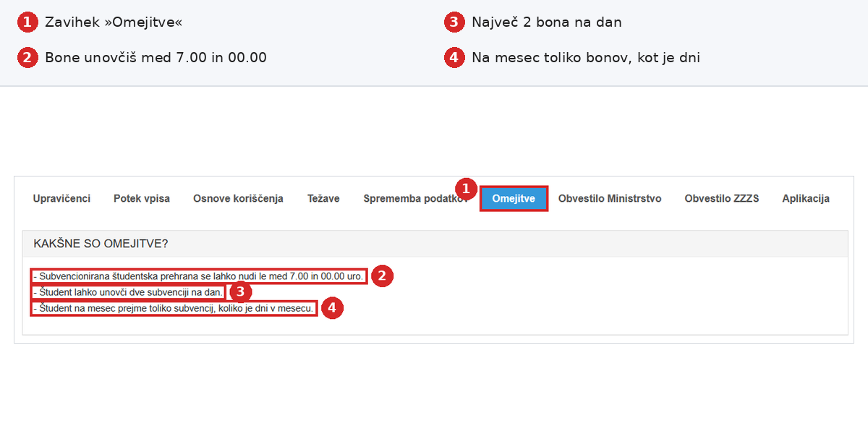Viewport: 868px width, 434px height.
Task: Click the line about subsidies per days in month
Action: coord(174,308)
